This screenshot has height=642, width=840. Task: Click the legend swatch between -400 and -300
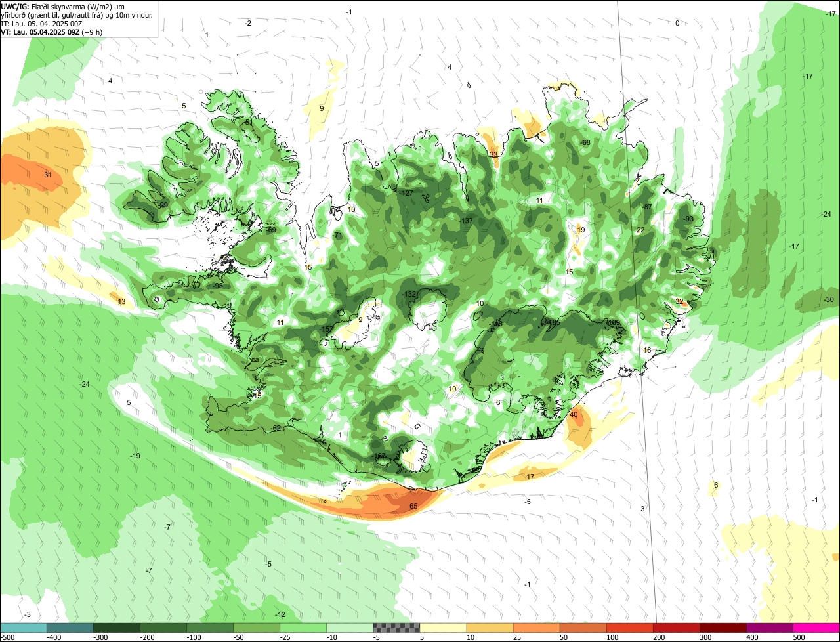tap(70, 628)
